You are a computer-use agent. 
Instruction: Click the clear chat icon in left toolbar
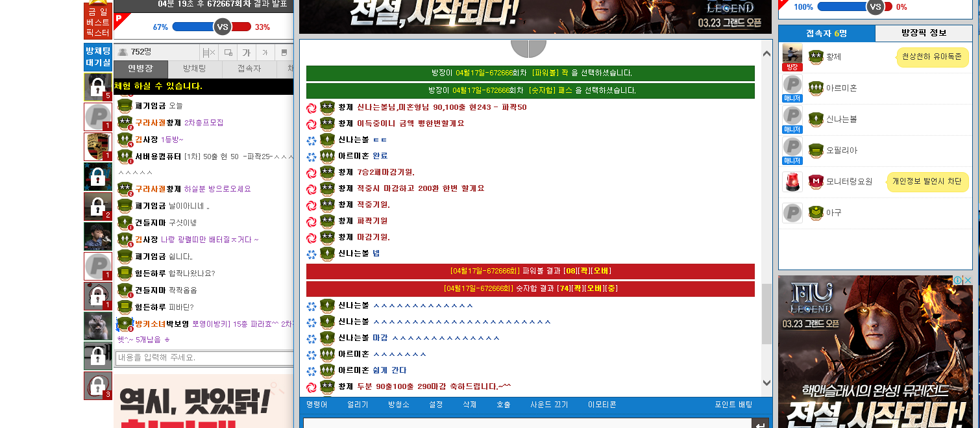pos(209,53)
